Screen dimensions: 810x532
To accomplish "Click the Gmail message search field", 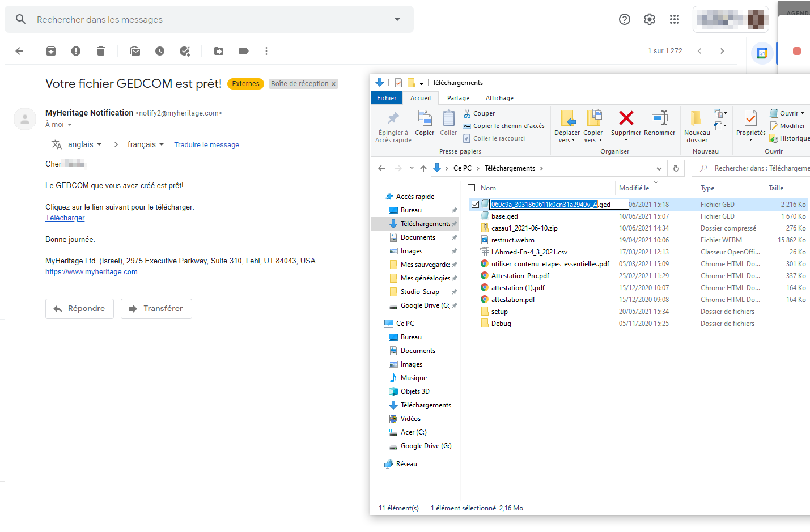I will coord(210,19).
